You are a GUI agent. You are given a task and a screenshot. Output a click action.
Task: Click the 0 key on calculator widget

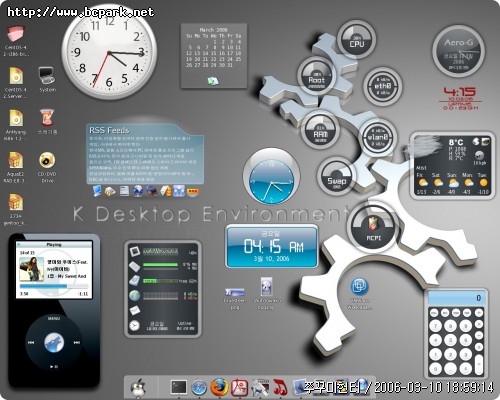[435, 368]
